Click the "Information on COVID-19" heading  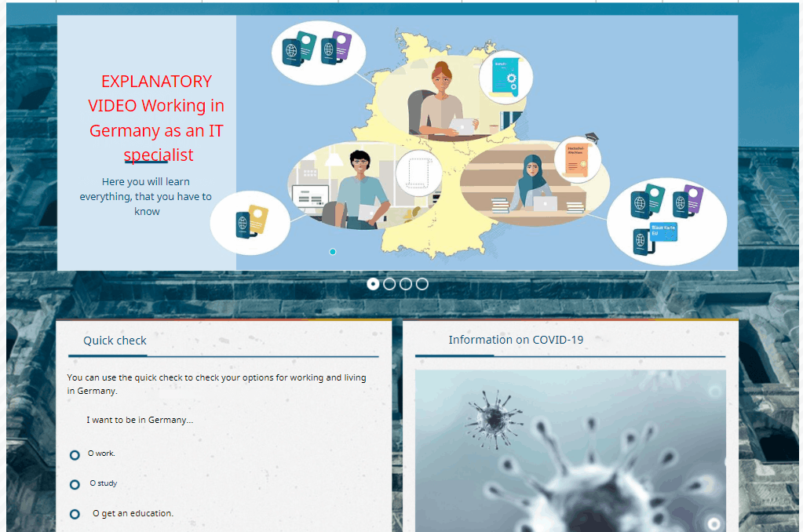(516, 340)
